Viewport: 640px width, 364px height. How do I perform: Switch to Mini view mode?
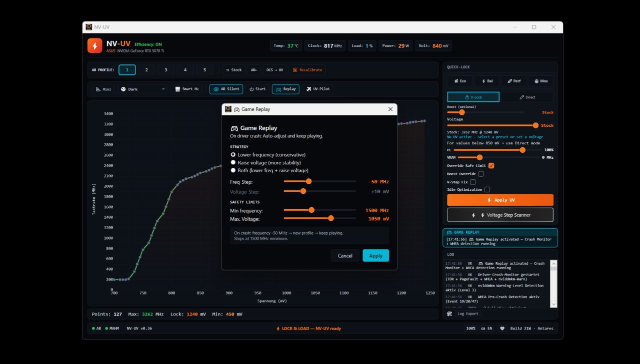[103, 89]
